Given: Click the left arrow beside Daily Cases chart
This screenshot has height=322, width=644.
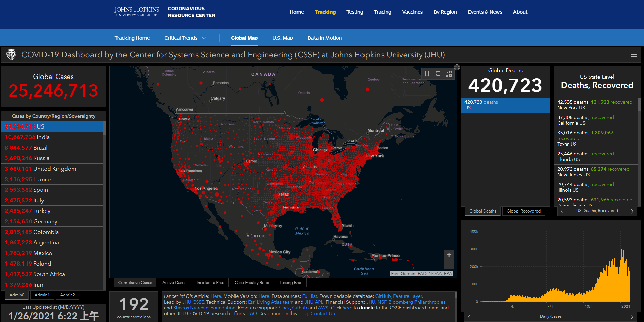Looking at the screenshot, I should click(x=469, y=317).
